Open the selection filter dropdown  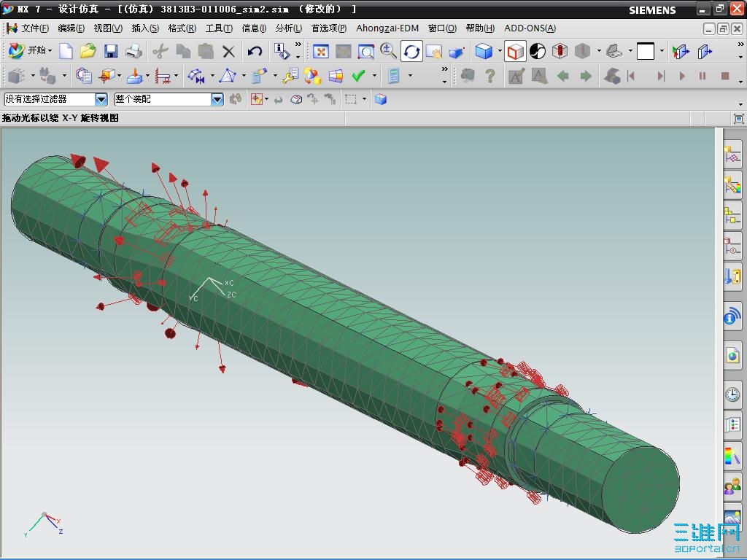101,99
